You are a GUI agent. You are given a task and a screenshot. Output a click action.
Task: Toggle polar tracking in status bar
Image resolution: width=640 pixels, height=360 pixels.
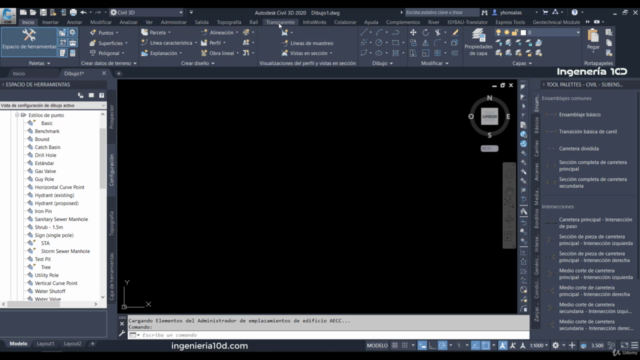pyautogui.click(x=442, y=345)
